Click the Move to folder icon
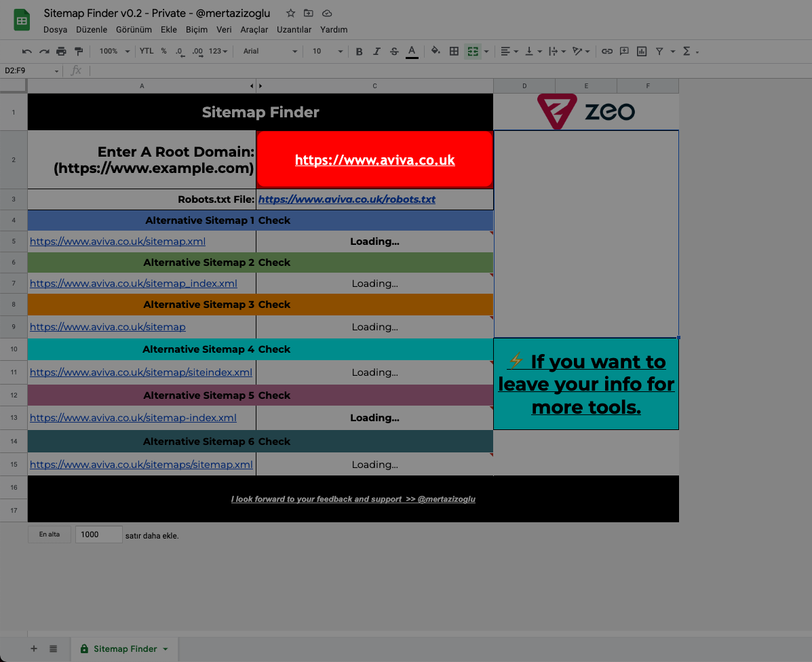Viewport: 812px width, 662px height. coord(309,13)
